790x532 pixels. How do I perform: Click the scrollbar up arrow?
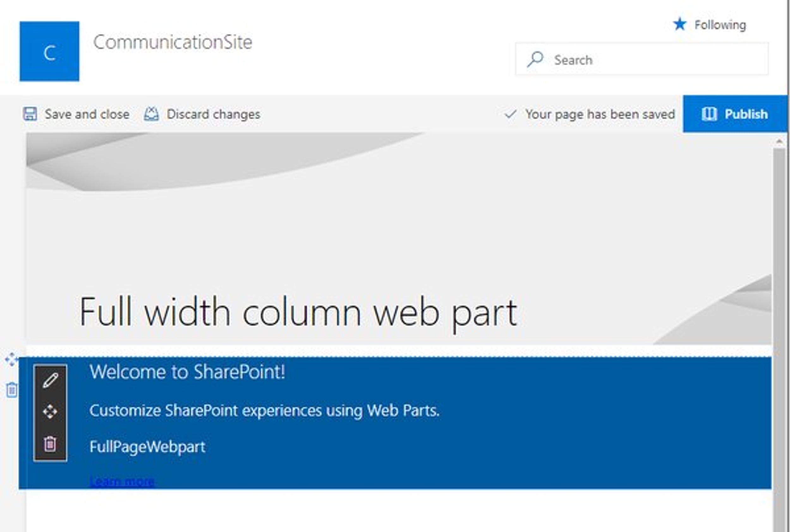point(779,142)
